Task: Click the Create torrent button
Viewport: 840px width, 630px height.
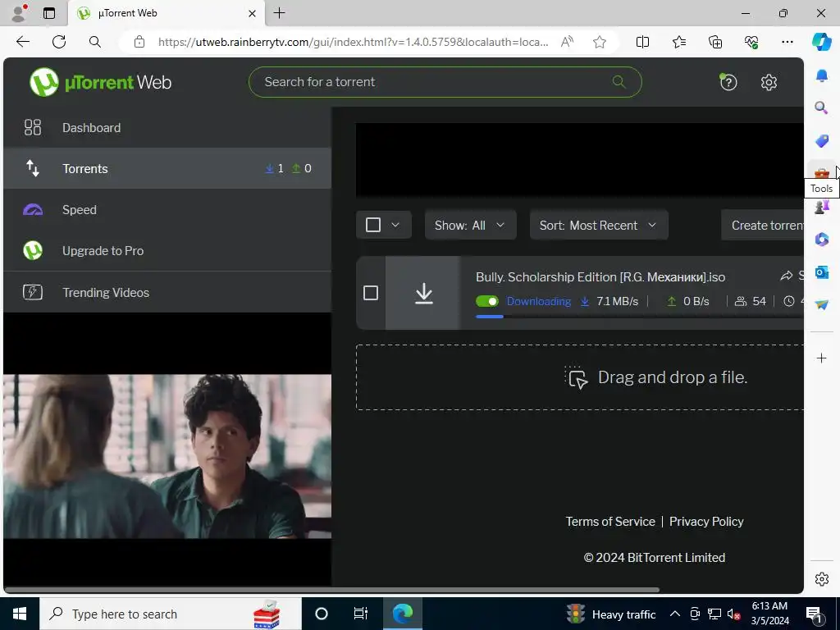Action: (x=763, y=225)
